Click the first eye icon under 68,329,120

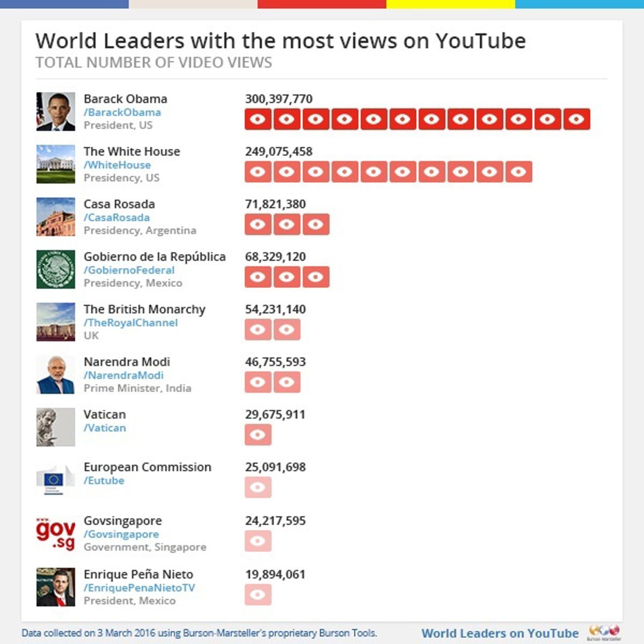coord(258,277)
